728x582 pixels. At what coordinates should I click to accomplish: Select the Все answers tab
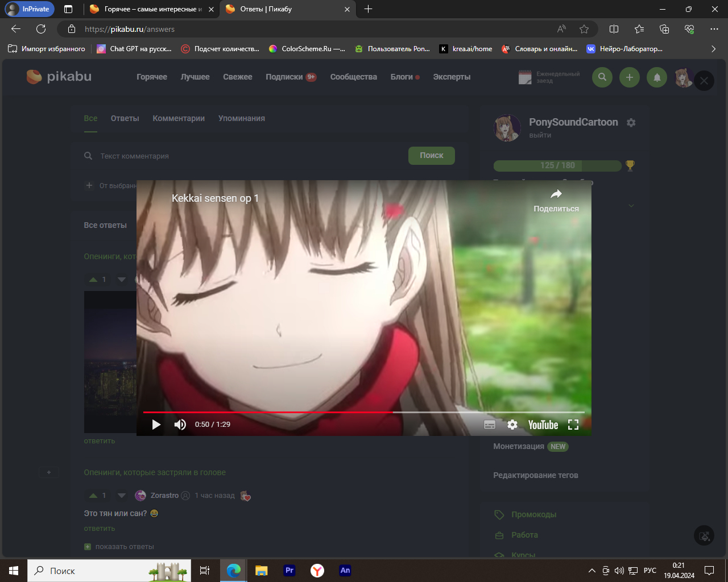[90, 118]
